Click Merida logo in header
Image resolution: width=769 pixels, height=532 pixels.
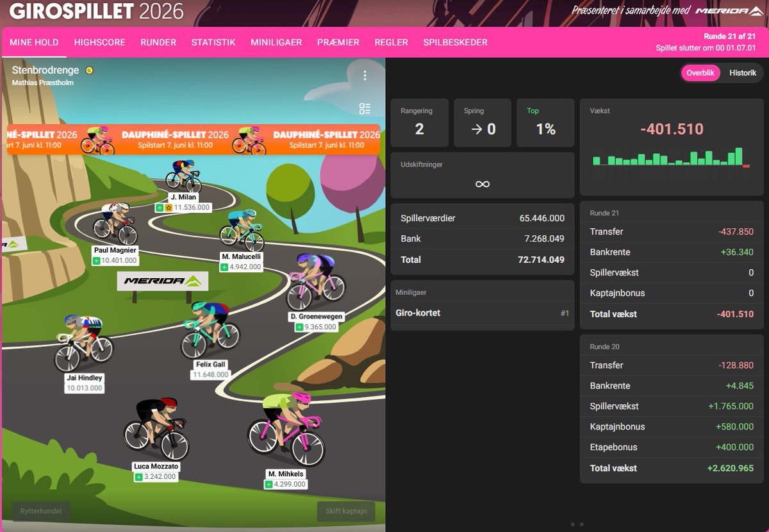click(730, 11)
